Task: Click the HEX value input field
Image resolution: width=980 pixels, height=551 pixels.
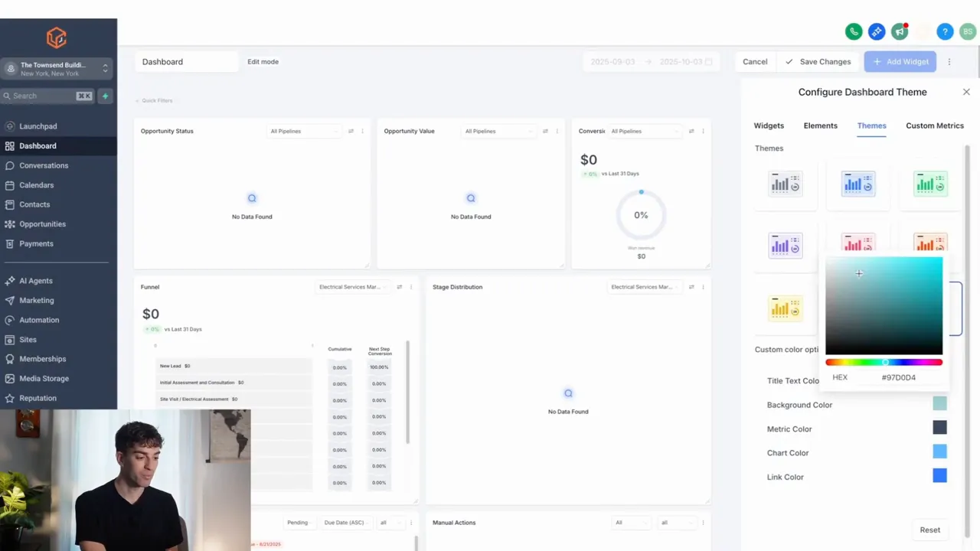Action: click(898, 377)
